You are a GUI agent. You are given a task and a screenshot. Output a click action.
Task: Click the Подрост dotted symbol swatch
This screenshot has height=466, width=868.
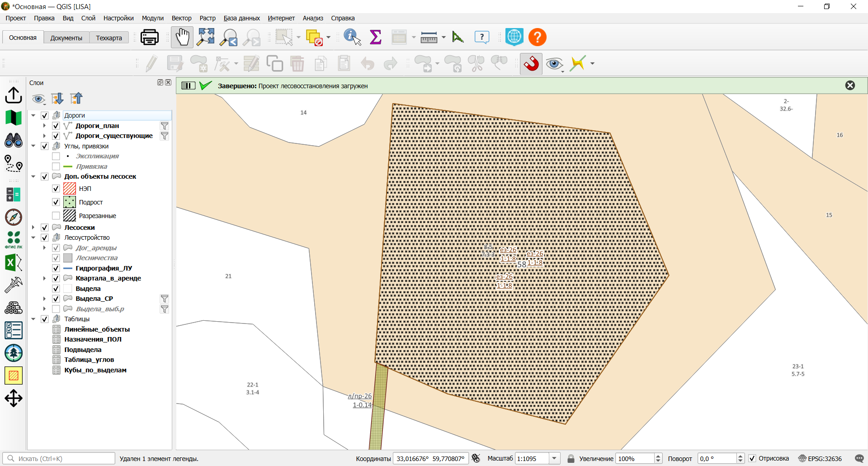tap(70, 202)
